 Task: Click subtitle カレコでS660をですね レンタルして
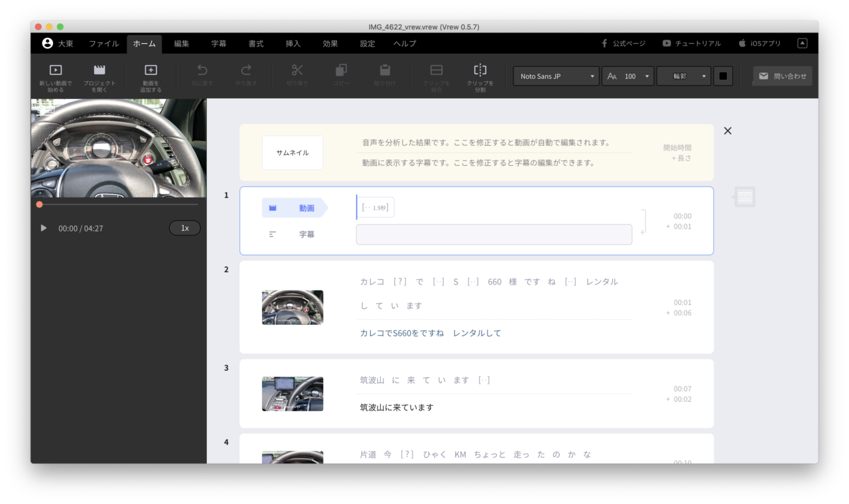click(x=430, y=333)
